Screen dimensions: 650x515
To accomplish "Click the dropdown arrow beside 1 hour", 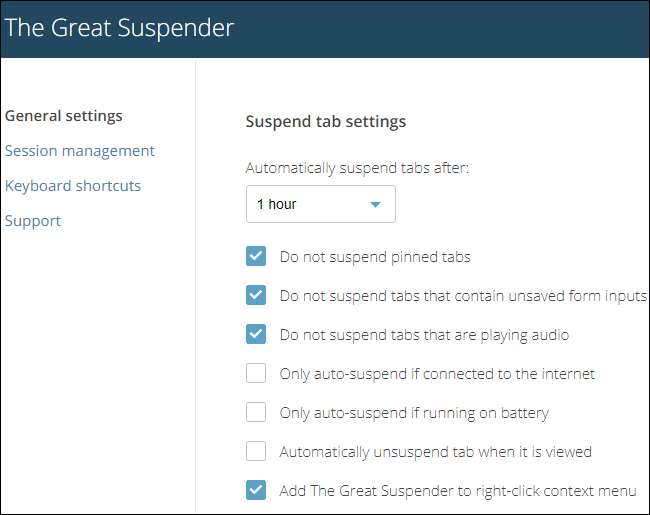I will [375, 205].
